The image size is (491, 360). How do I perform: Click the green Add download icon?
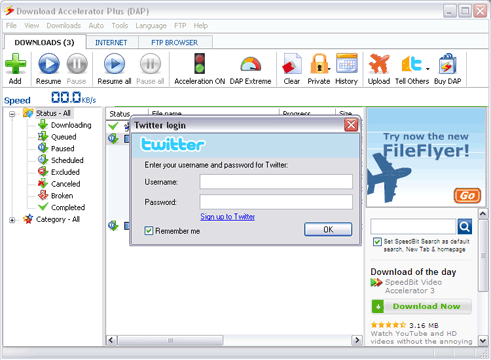click(15, 64)
